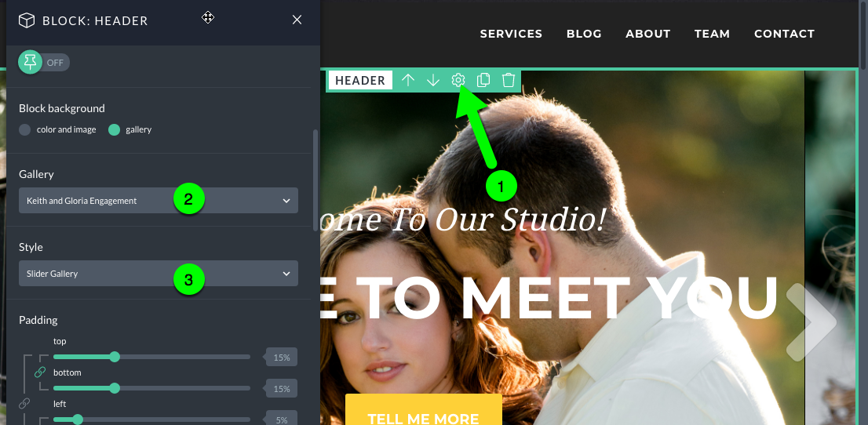Click the cube icon beside Block: Header
Screen dimensions: 868x425
coord(27,20)
